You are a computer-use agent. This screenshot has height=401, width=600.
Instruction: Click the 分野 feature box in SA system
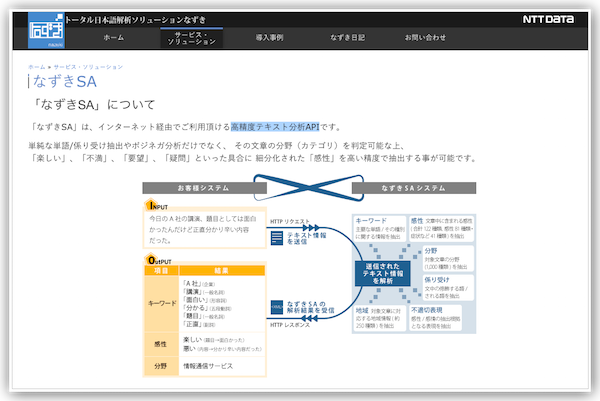click(x=448, y=258)
